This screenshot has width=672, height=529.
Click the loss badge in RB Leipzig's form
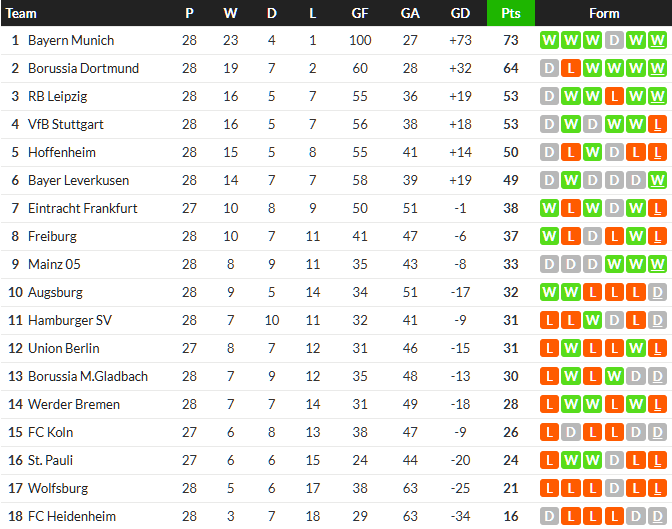[x=614, y=97]
